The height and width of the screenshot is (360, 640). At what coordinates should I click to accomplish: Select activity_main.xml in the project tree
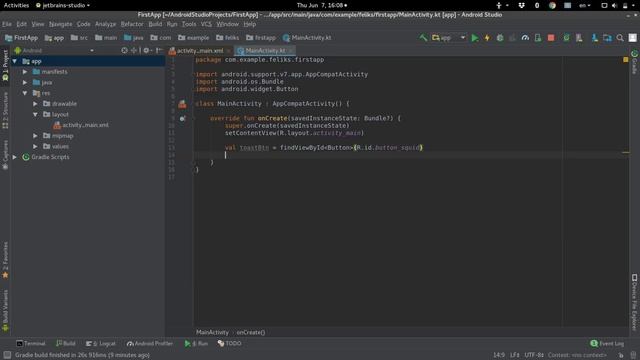pos(81,125)
